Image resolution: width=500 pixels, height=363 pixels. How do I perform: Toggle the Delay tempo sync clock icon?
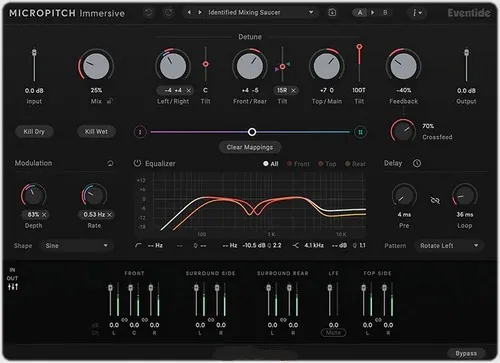417,163
